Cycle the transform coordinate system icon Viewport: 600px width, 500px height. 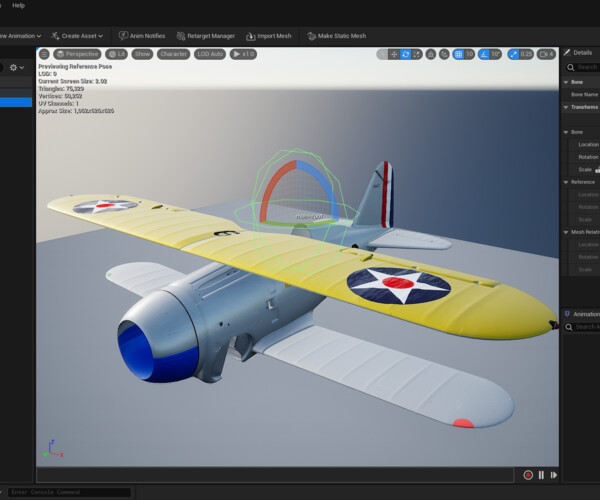pos(430,54)
